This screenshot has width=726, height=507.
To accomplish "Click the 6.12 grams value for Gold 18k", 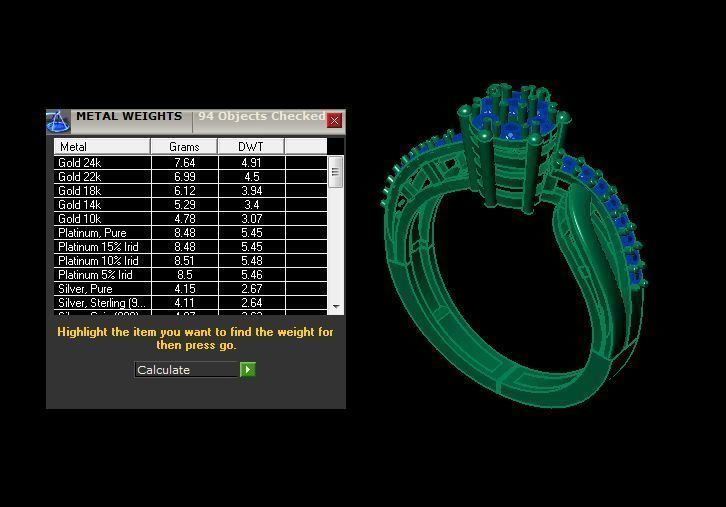I will (x=185, y=190).
